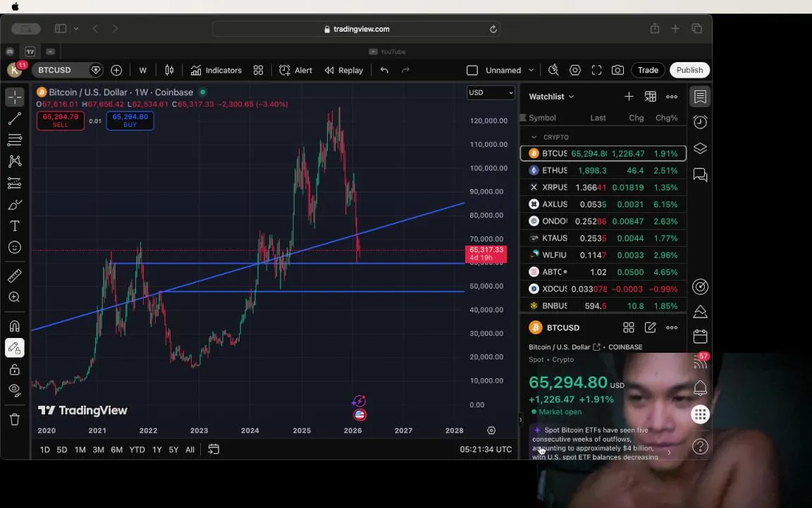This screenshot has height=508, width=812.
Task: Open the object tree layers icon
Action: (700, 148)
